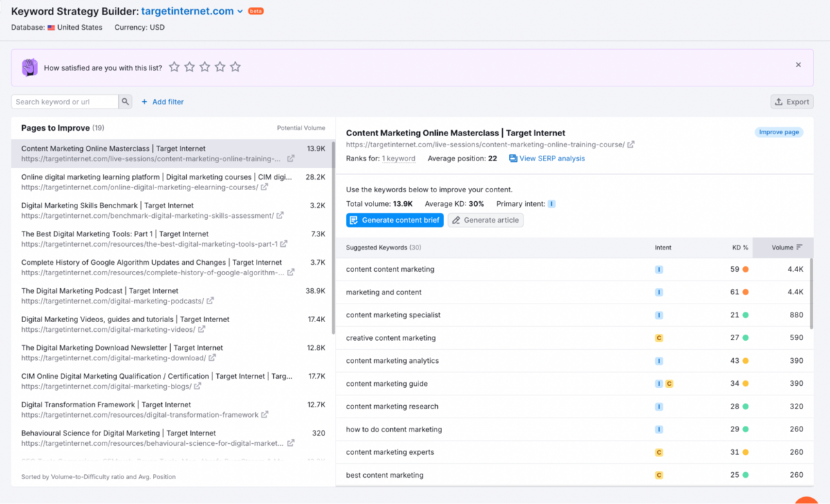Click the orange KD dot for marketing and content

pos(746,292)
